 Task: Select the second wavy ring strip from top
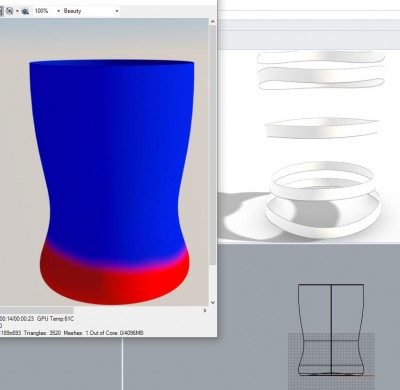click(x=321, y=77)
